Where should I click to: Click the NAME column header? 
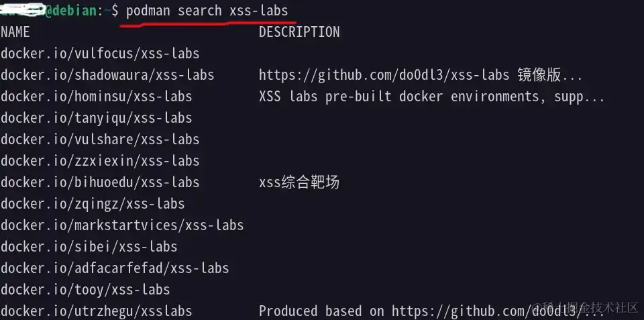15,32
